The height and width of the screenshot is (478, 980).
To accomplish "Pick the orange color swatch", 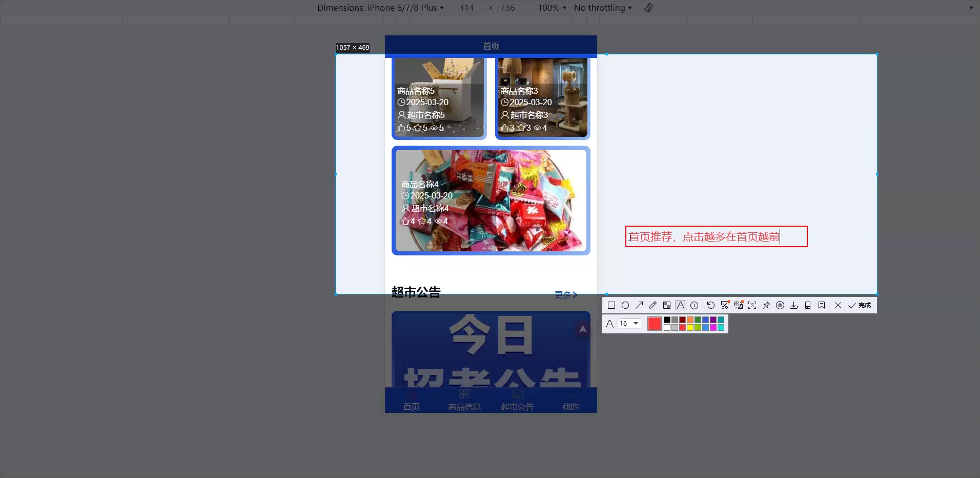I will tap(690, 320).
